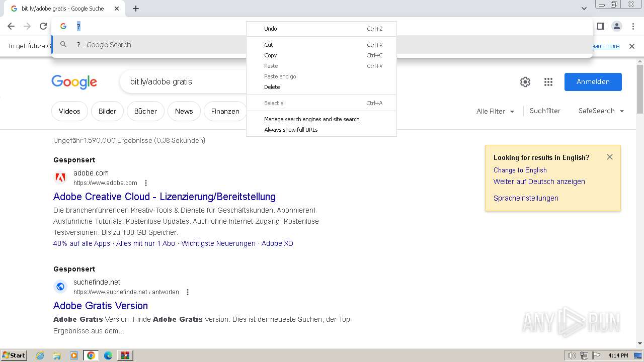
Task: Click the Anmelden sign-in button
Action: 593,82
